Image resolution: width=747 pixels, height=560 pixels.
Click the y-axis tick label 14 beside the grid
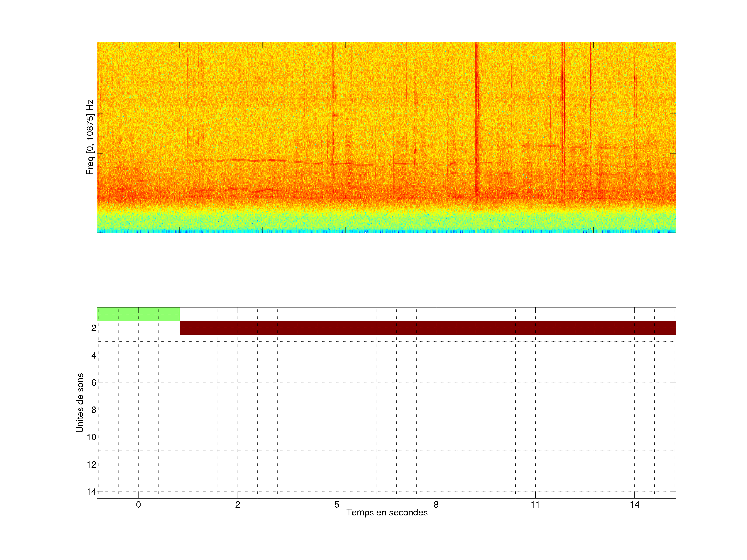[92, 492]
